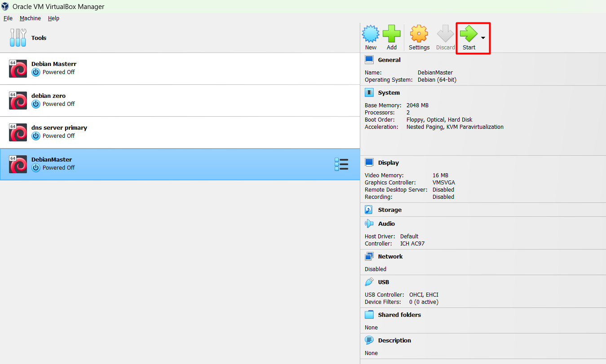Open the USB settings header link
This screenshot has height=364, width=606.
[x=384, y=282]
